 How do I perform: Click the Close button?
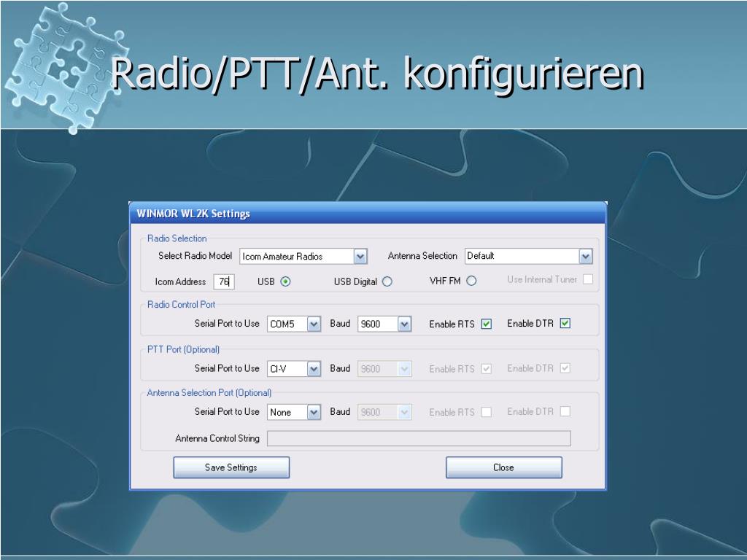[x=503, y=467]
